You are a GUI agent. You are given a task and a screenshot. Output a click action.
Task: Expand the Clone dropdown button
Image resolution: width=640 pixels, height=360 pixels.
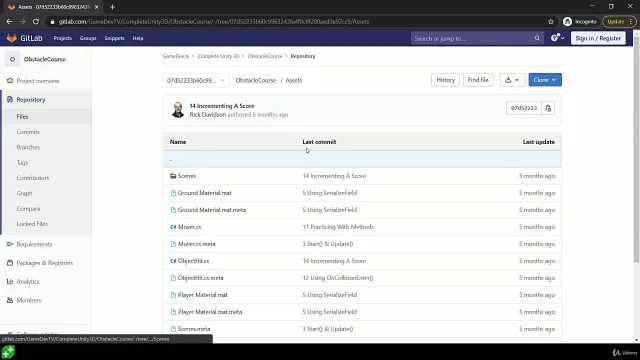point(545,80)
